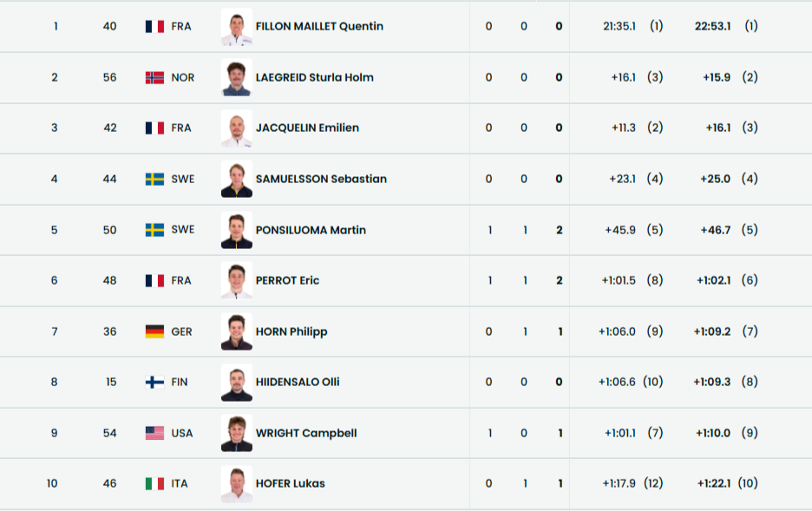812x511 pixels.
Task: Open Quentin Fillon Maillet's athlete photo
Action: pos(236,27)
